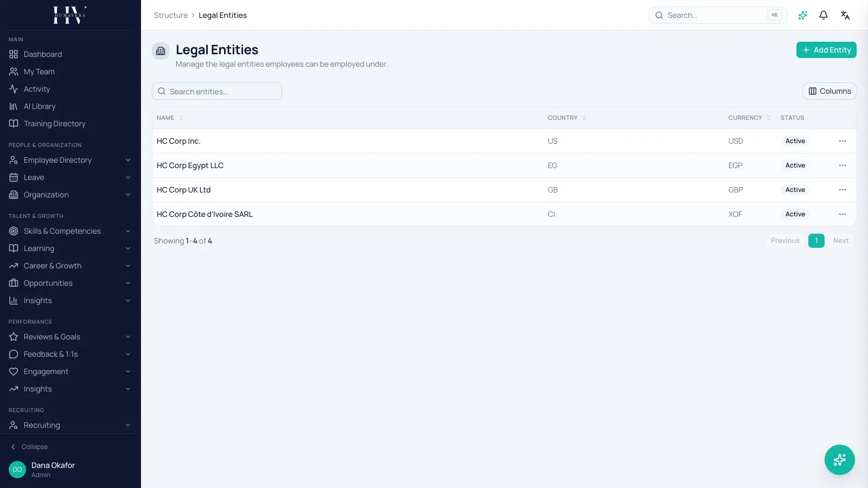The width and height of the screenshot is (868, 488).
Task: Expand Reviews & Goals menu
Action: [71, 337]
